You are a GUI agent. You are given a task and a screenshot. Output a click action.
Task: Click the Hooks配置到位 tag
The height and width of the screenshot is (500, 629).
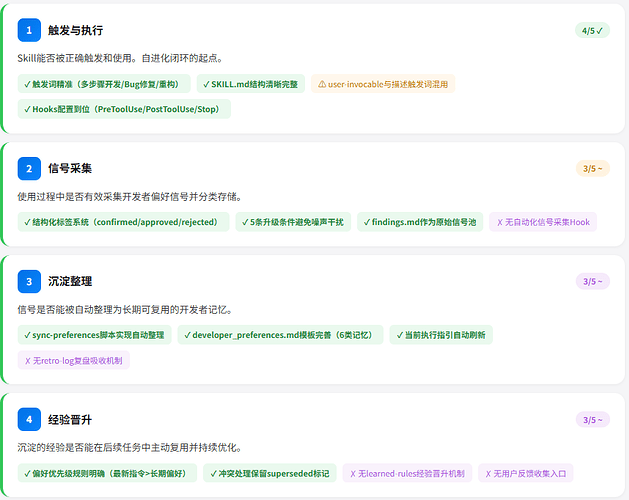coord(124,109)
